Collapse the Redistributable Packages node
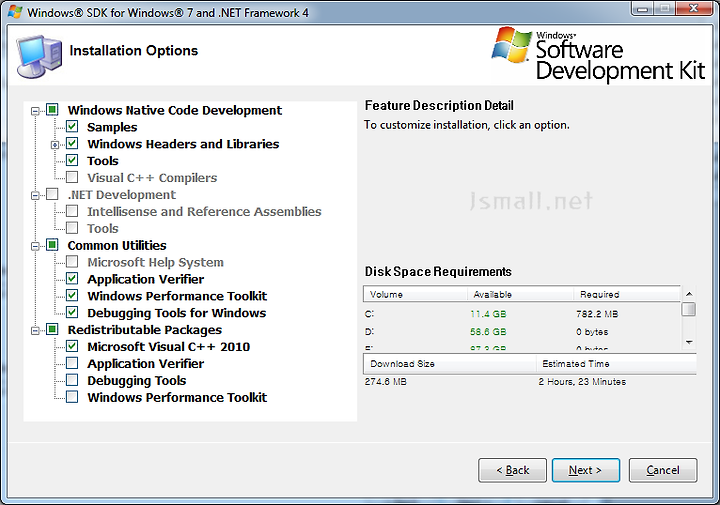This screenshot has width=720, height=505. pyautogui.click(x=35, y=331)
